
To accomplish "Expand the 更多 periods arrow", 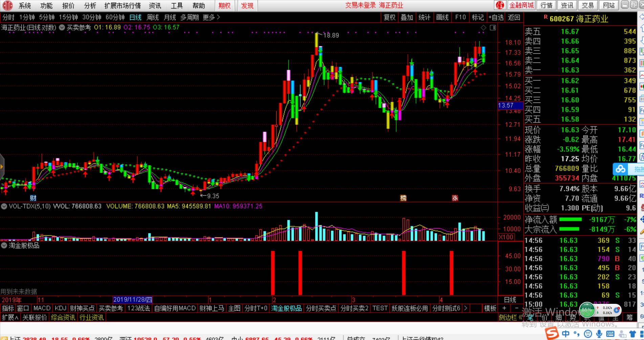I will (212, 17).
